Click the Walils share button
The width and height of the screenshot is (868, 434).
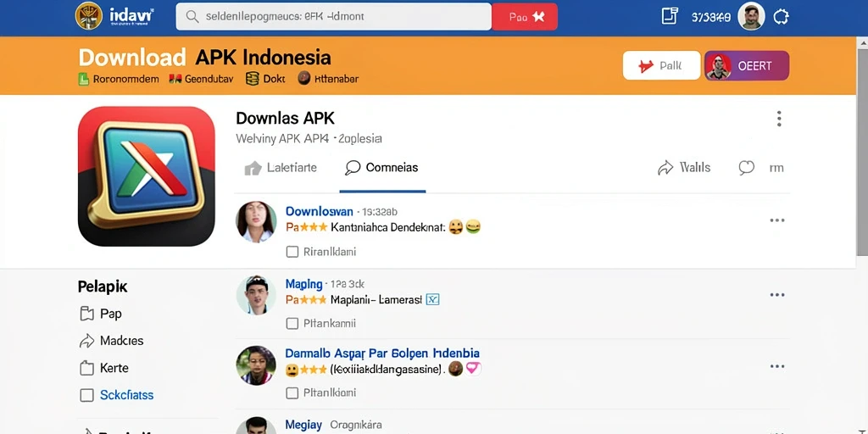pos(684,168)
